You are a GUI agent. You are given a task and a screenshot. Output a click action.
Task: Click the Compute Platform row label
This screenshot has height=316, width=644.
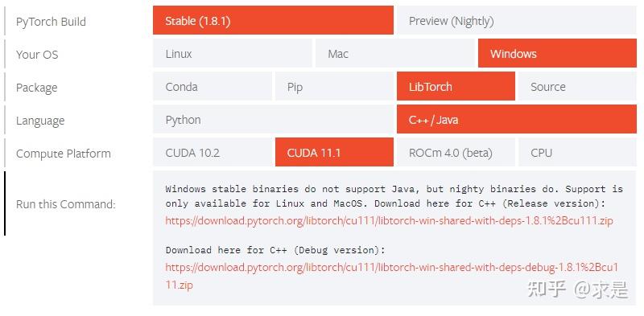(x=64, y=153)
